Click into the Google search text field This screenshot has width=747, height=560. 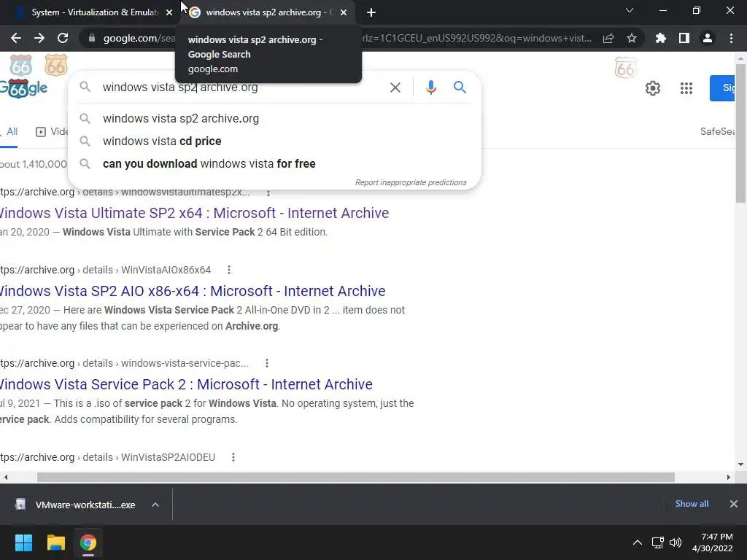[x=239, y=87]
